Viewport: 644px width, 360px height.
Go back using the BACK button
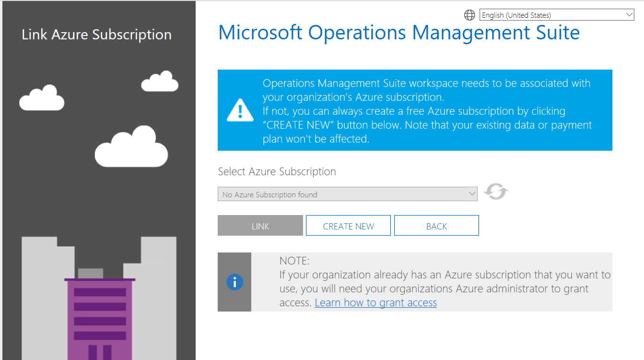pyautogui.click(x=436, y=226)
